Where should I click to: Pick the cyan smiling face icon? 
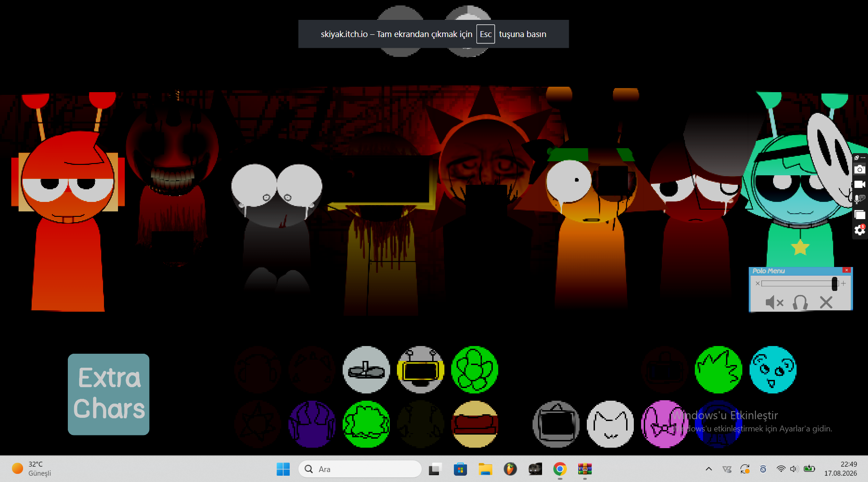click(x=773, y=370)
